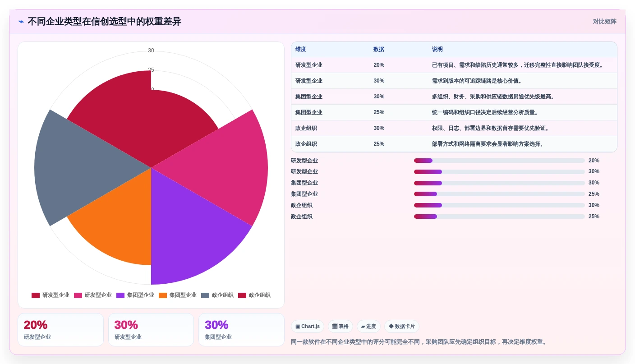This screenshot has height=364, width=635.
Task: Click the 25 axis tick label on chart
Action: [151, 70]
